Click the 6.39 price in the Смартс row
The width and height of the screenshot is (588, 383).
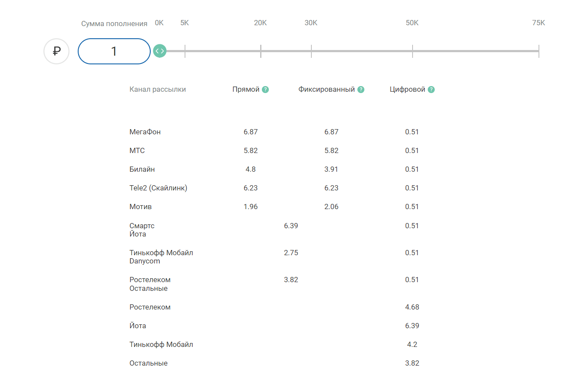pyautogui.click(x=291, y=226)
